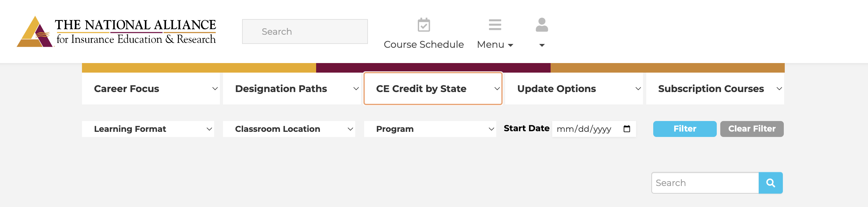Click the caret arrow under the user icon

pos(541,45)
